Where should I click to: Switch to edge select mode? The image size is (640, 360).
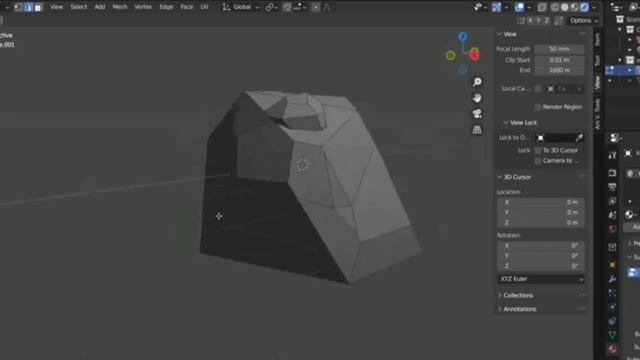28,7
